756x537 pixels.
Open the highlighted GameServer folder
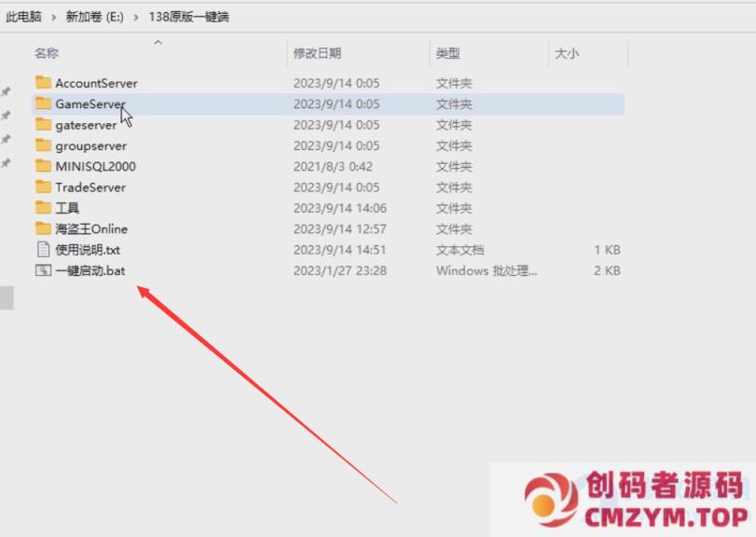point(89,103)
